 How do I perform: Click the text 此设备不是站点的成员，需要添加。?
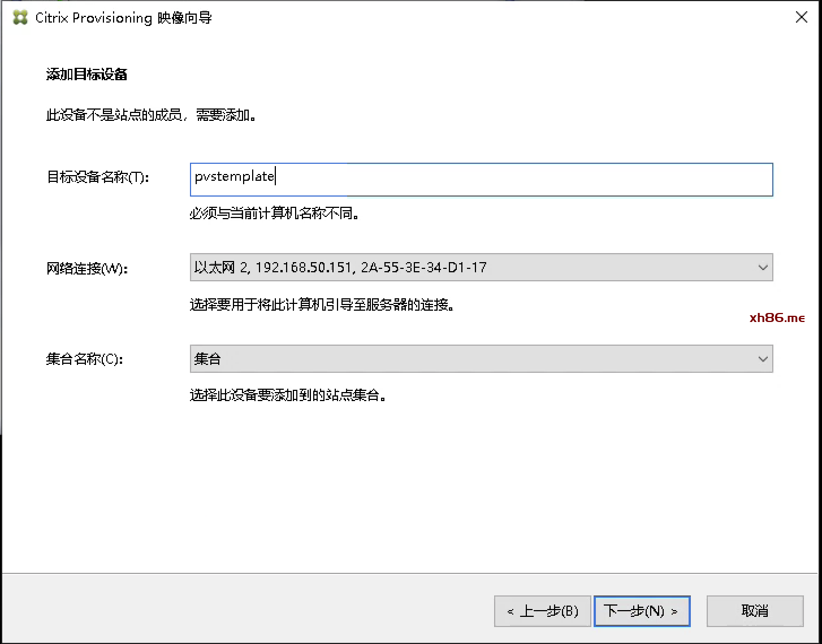point(152,115)
